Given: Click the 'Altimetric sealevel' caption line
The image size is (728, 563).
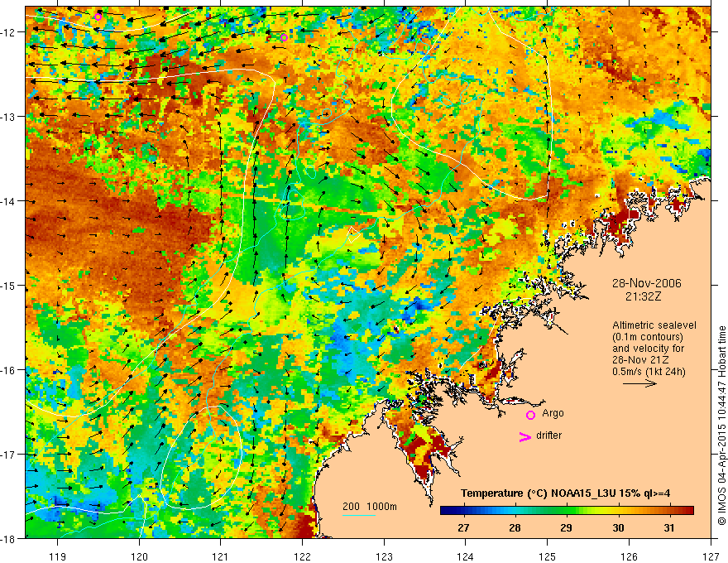Looking at the screenshot, I should pos(654,325).
